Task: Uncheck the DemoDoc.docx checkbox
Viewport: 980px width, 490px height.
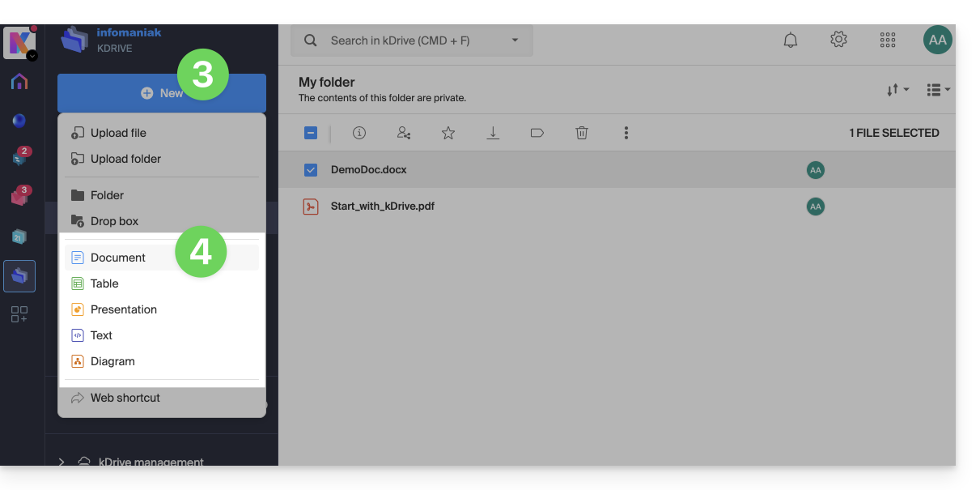Action: [x=311, y=170]
